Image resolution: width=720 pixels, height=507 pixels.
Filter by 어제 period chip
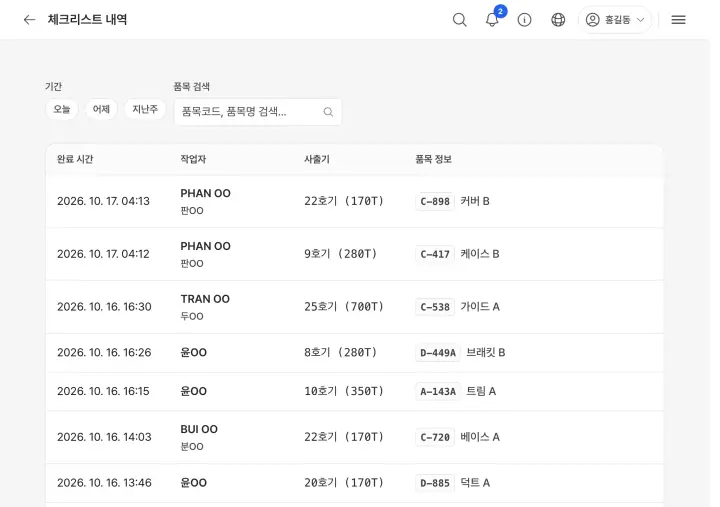(x=101, y=109)
